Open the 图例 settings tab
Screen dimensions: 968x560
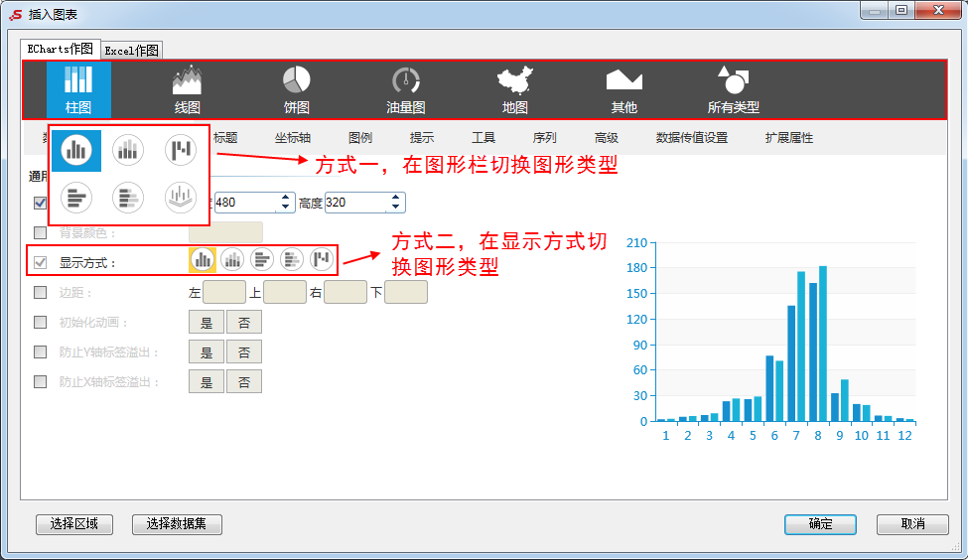pos(360,138)
